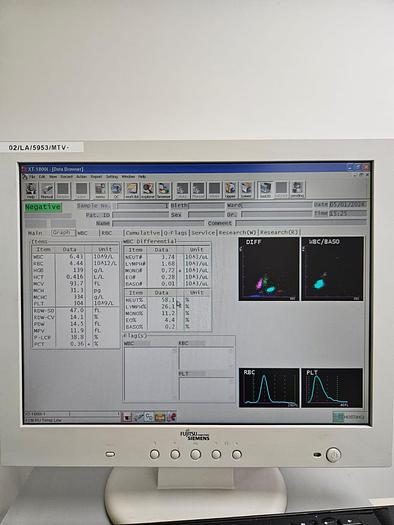
Task: Select the MONO# value 0.72
Action: [168, 270]
